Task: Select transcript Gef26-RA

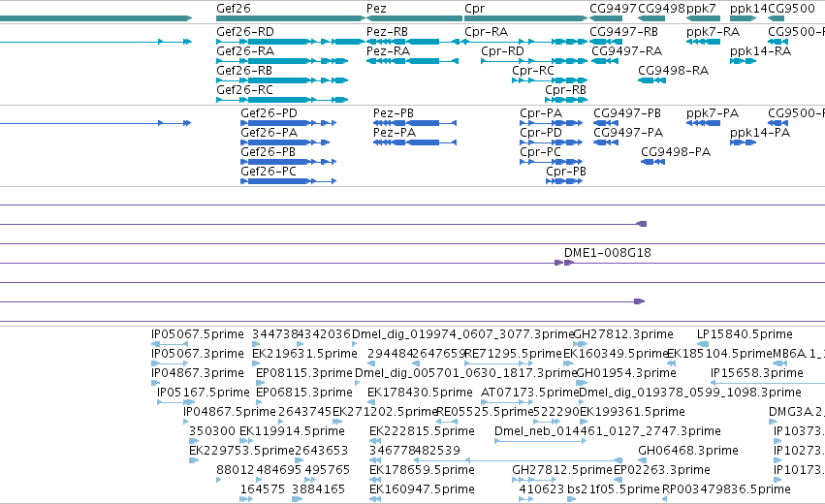Action: (x=245, y=51)
